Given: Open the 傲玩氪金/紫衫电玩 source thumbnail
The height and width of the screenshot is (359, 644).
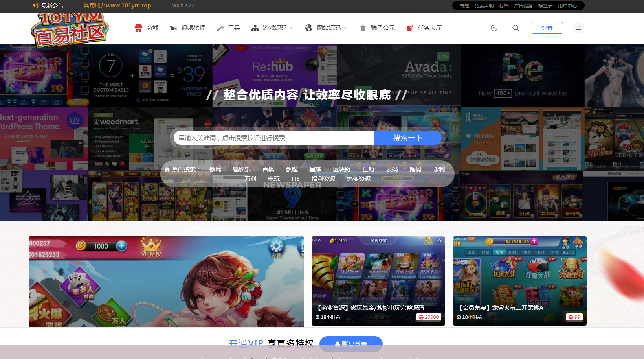Looking at the screenshot, I should (378, 275).
